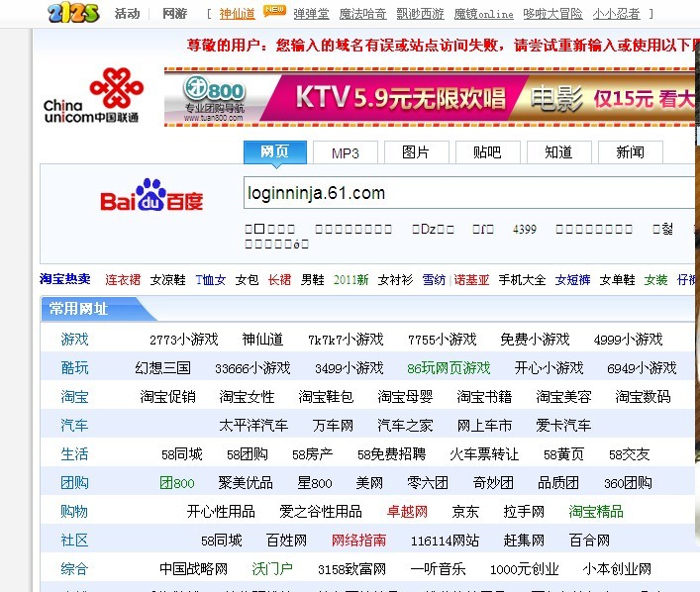Image resolution: width=700 pixels, height=592 pixels.
Task: Open the 团800 link in the 团购 row
Action: (x=177, y=483)
